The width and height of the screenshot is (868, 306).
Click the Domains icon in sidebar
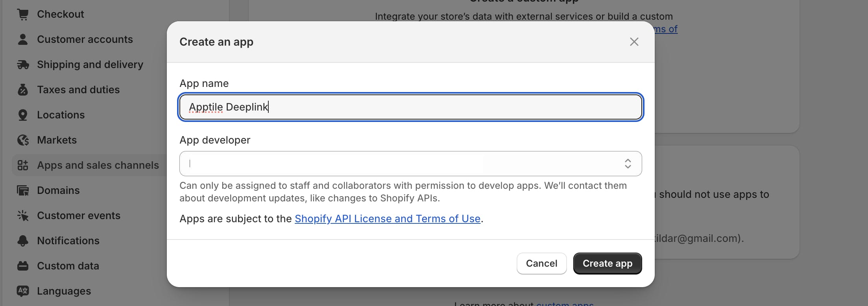[23, 190]
